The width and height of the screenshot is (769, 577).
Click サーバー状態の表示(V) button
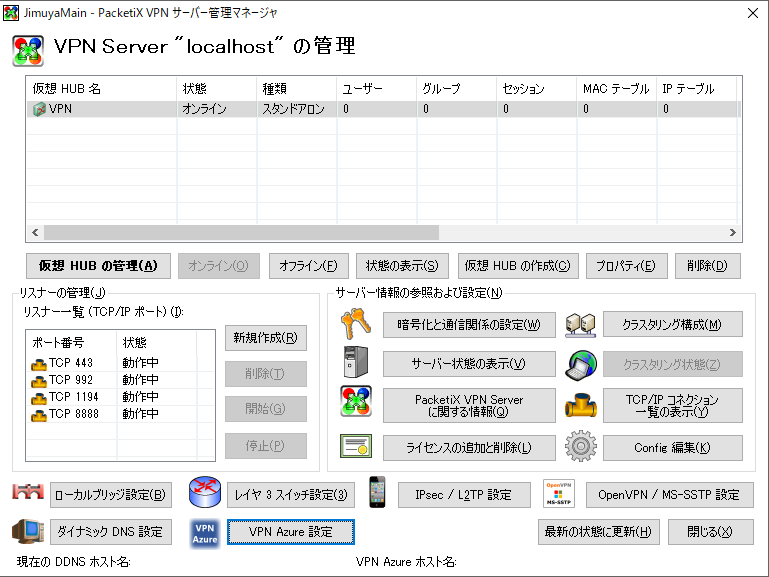coord(469,364)
